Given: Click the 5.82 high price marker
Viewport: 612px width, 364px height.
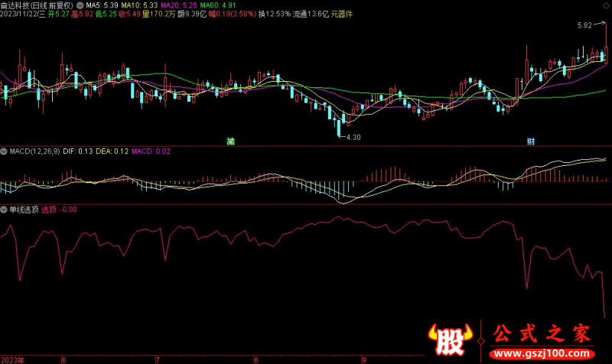Looking at the screenshot, I should click(584, 25).
